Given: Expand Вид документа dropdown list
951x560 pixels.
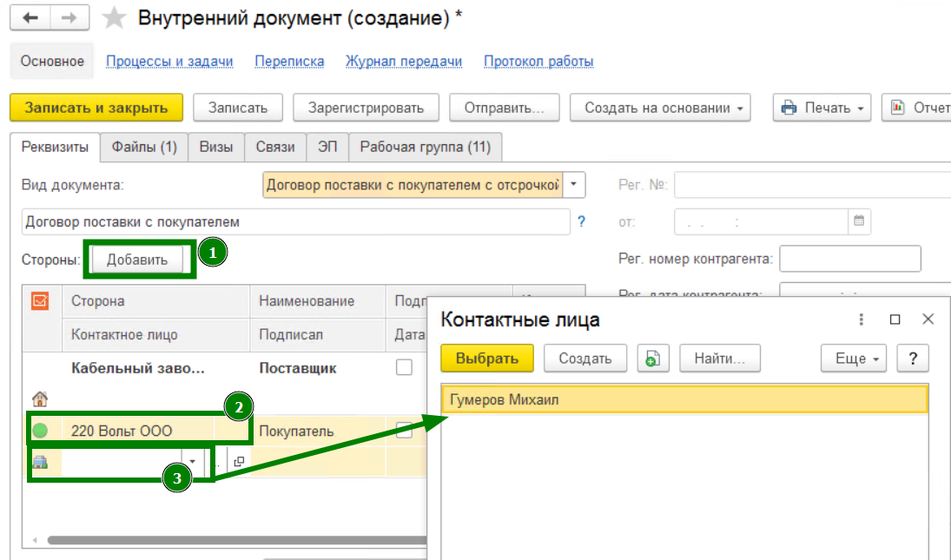Looking at the screenshot, I should pos(573,185).
